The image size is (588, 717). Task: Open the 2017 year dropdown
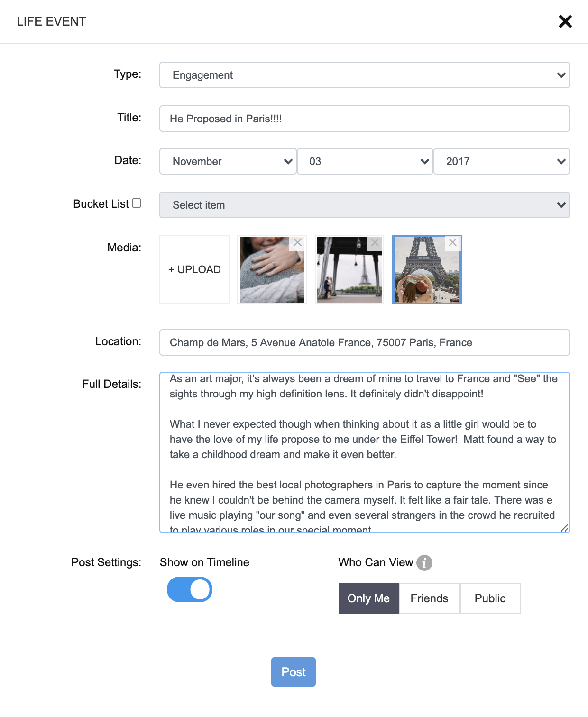(x=501, y=161)
